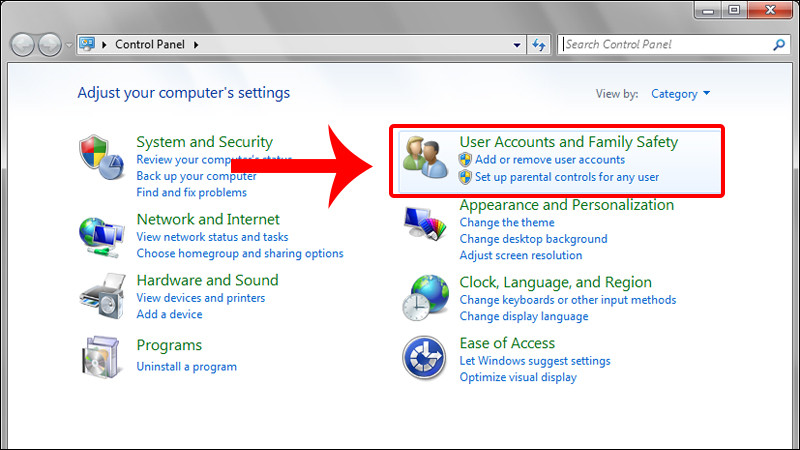Screen dimensions: 800x450
Task: Open the Programs disc box icon
Action: pos(100,357)
